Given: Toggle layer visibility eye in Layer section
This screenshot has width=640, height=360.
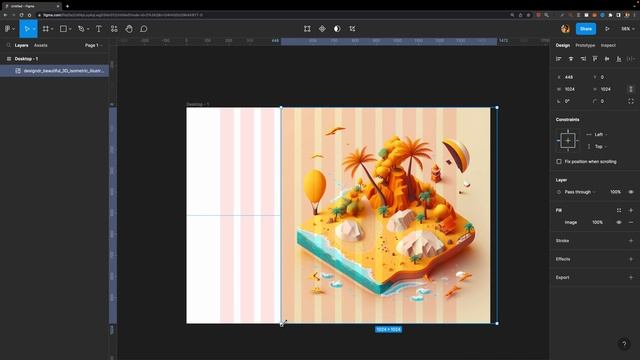Looking at the screenshot, I should click(x=631, y=192).
